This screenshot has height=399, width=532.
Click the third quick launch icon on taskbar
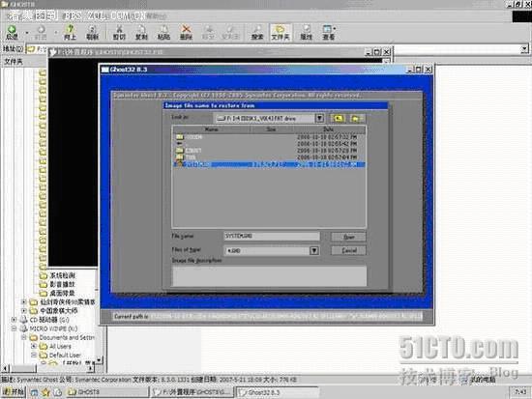(x=57, y=392)
